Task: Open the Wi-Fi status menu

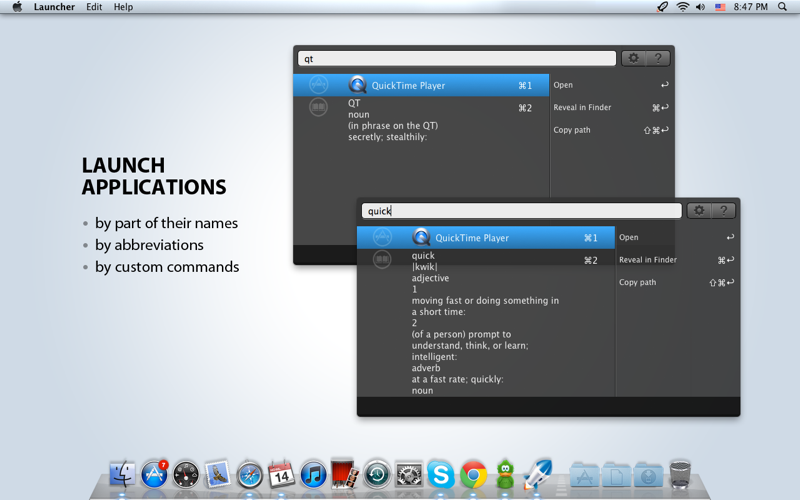Action: (x=683, y=7)
